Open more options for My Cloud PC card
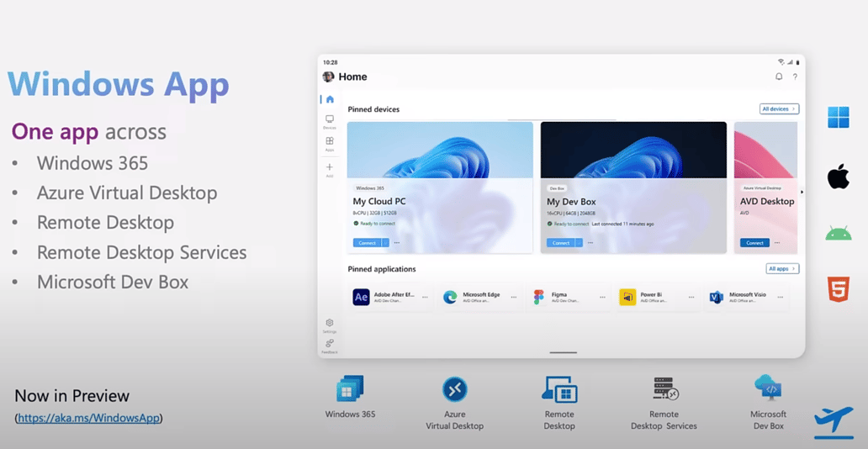The width and height of the screenshot is (868, 449). tap(397, 242)
